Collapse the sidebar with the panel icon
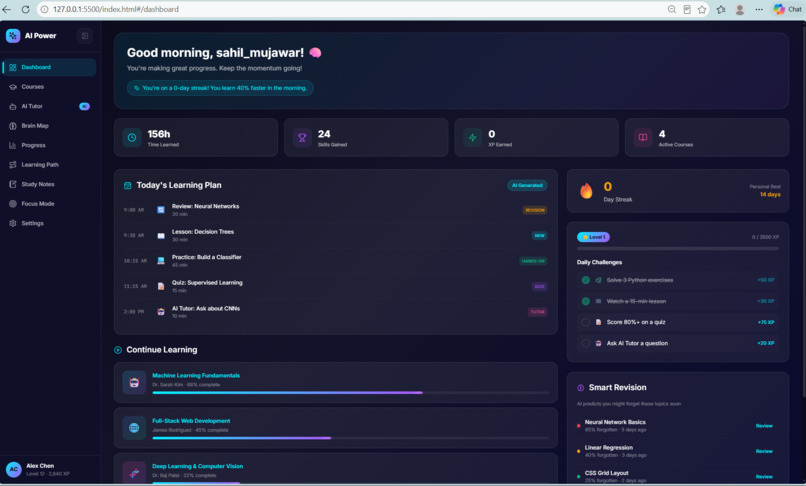The image size is (806, 486). click(x=85, y=36)
